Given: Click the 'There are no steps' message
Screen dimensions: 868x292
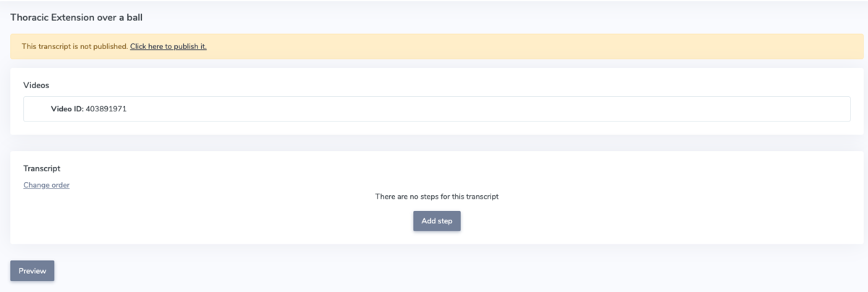Looking at the screenshot, I should coord(437,196).
